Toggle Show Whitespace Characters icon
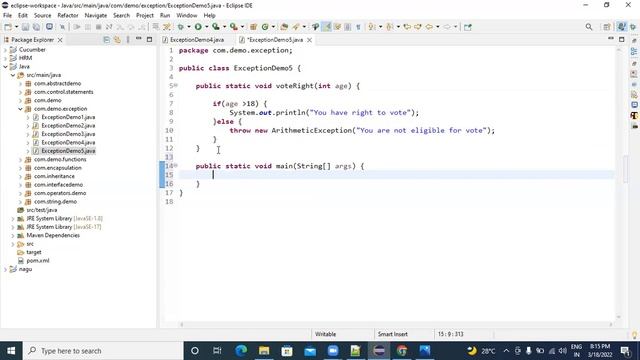Screen dimensions: 640x360 coord(358,27)
